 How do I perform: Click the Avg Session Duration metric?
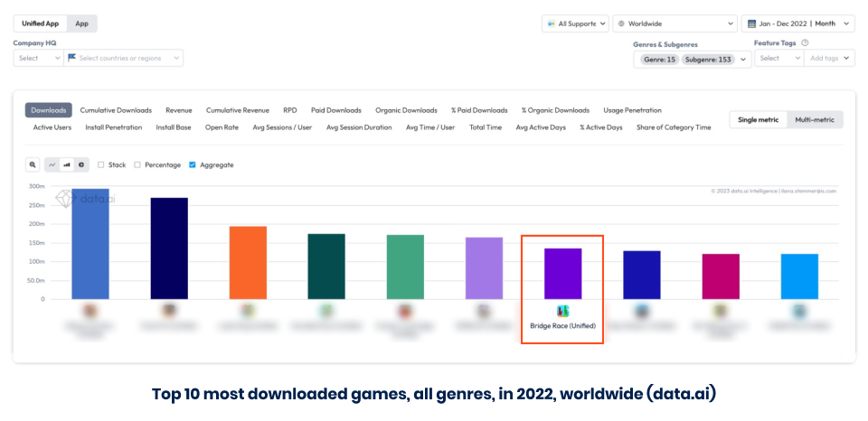point(359,127)
